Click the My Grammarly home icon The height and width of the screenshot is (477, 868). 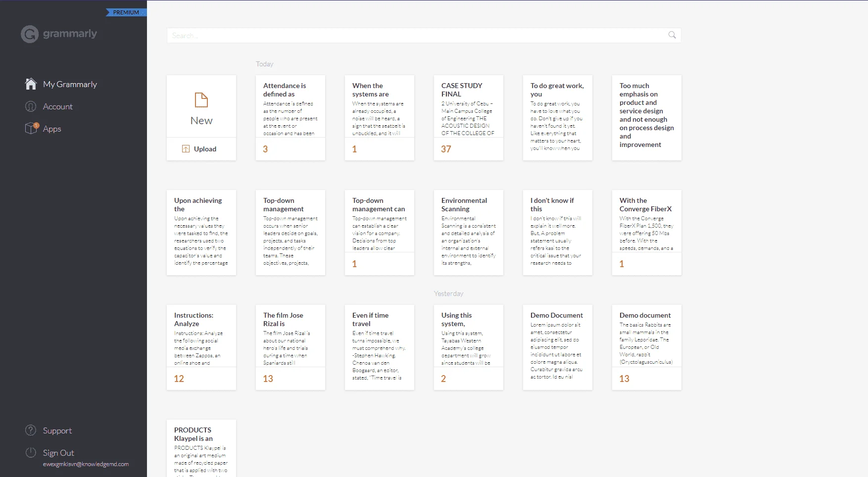click(x=31, y=84)
